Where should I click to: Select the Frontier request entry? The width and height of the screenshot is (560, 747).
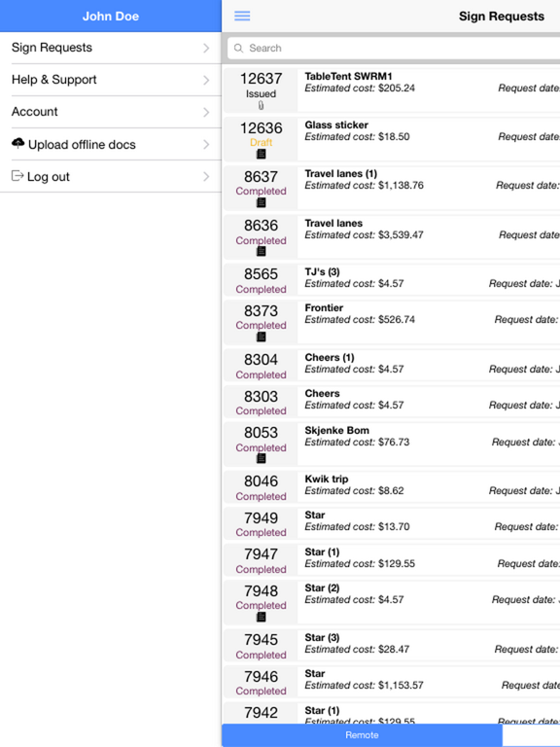tap(392, 322)
